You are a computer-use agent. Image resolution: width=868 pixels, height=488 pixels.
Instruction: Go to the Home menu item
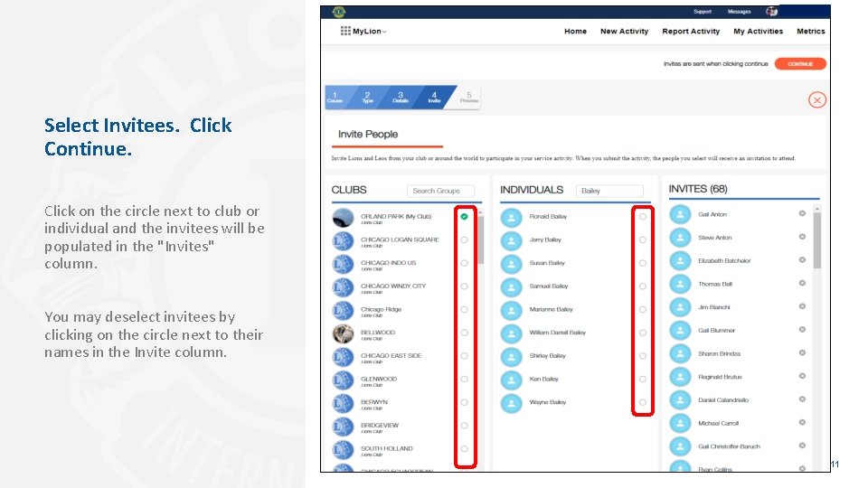[575, 32]
